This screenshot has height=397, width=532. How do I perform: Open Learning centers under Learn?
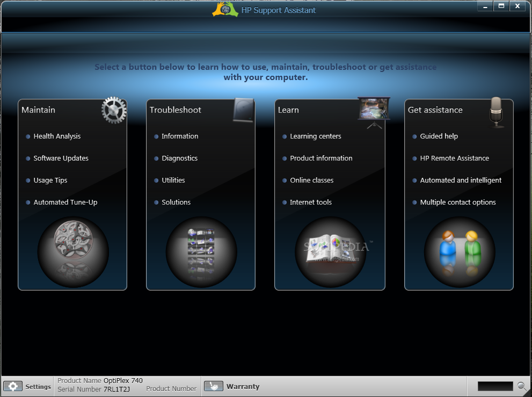pyautogui.click(x=316, y=136)
